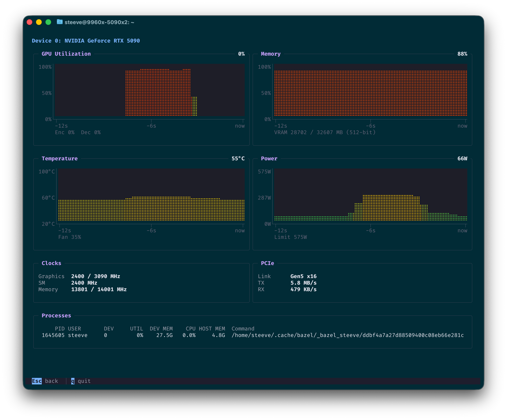Image resolution: width=507 pixels, height=420 pixels.
Task: Click the folder icon in title bar
Action: 60,22
